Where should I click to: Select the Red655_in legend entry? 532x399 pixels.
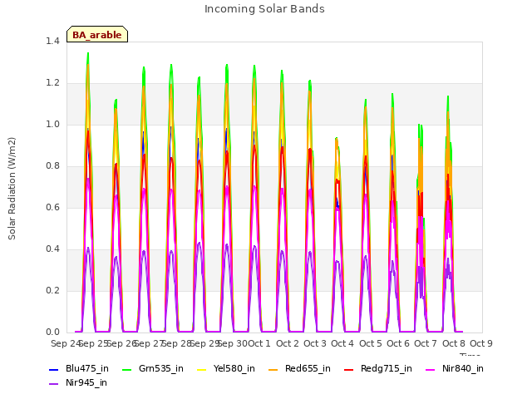299,368
